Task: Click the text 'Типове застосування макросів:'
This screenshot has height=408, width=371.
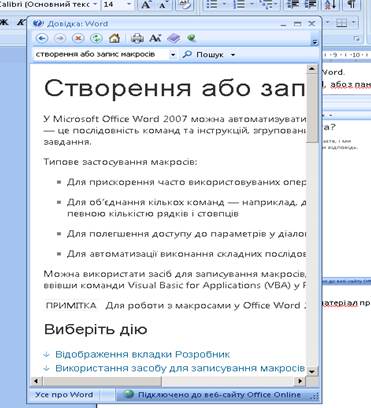Action: point(120,162)
